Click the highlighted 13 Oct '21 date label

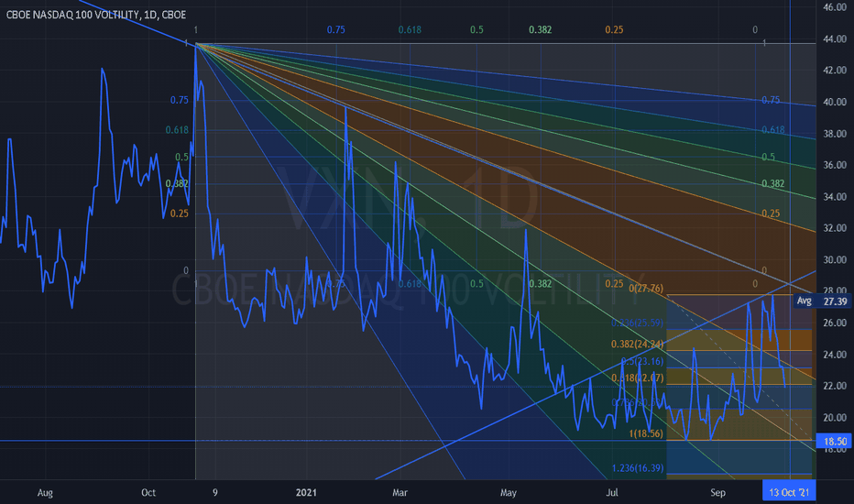(789, 493)
